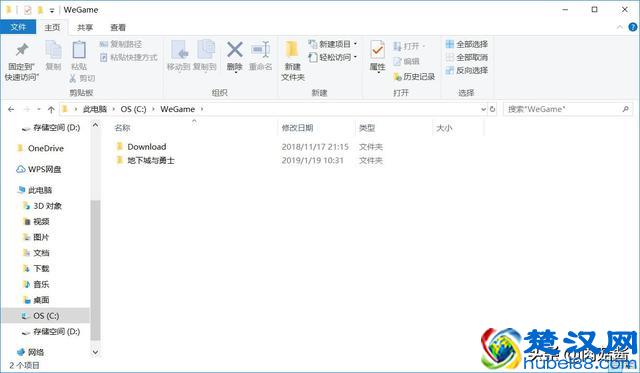Click the Cut (剪切) scissors item

(82, 78)
